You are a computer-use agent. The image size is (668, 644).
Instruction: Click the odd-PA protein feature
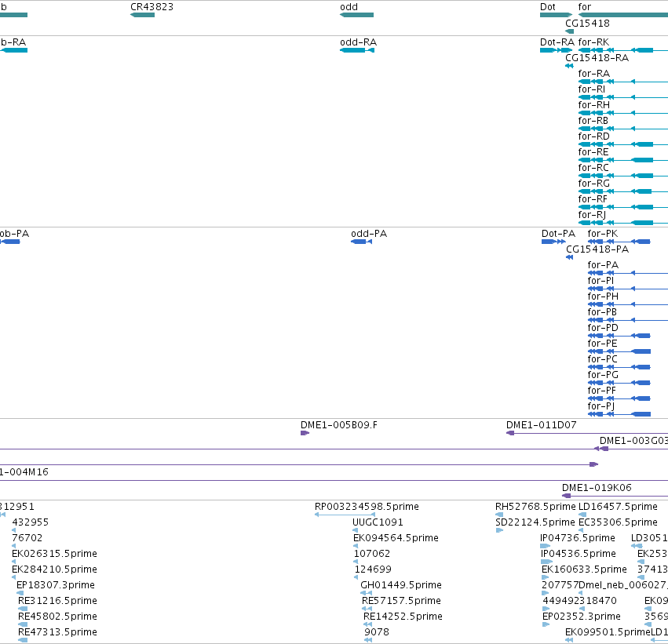point(361,242)
